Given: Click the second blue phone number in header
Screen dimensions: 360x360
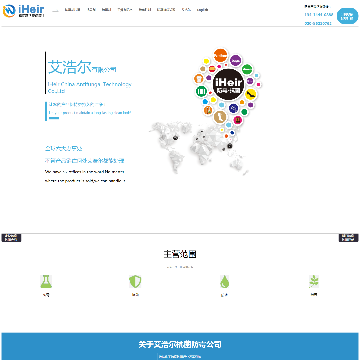Looking at the screenshot, I should [318, 23].
